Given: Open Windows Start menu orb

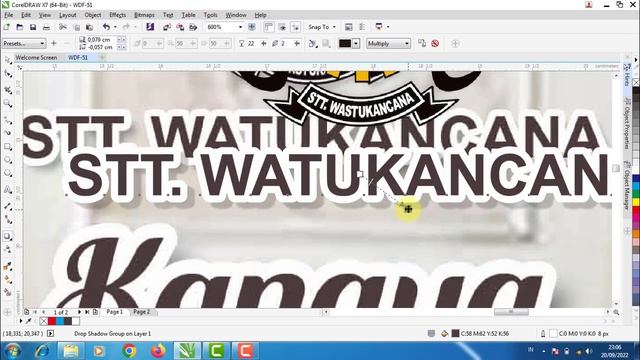Looking at the screenshot, I should point(12,351).
